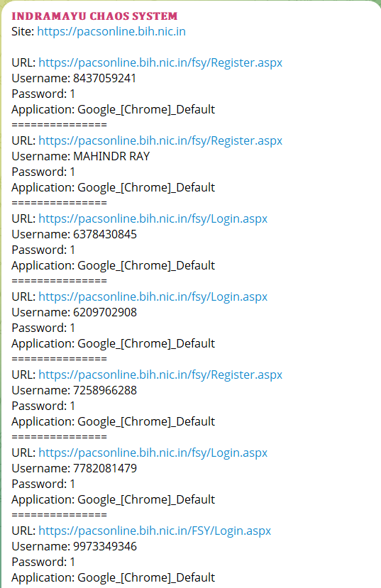Open Login.aspx link above username 7782081479
This screenshot has width=381, height=588.
click(x=153, y=453)
